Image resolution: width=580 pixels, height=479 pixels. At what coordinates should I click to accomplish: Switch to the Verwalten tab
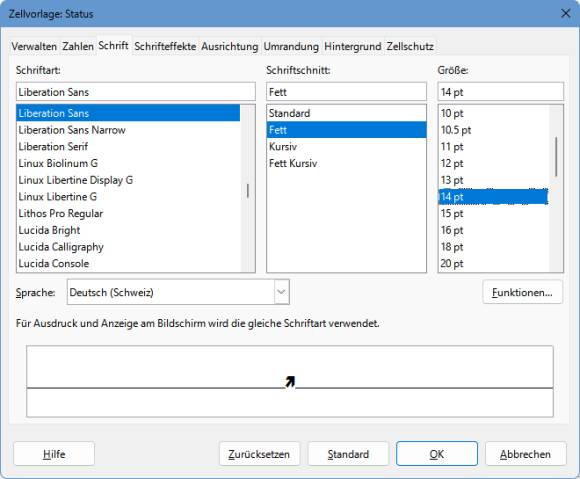[34, 47]
